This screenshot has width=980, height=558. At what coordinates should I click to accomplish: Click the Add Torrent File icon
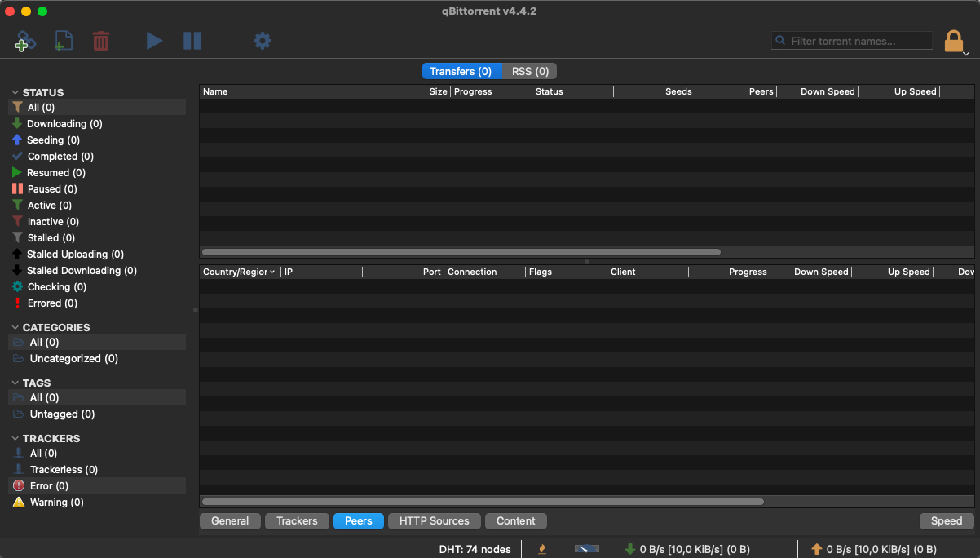tap(63, 41)
